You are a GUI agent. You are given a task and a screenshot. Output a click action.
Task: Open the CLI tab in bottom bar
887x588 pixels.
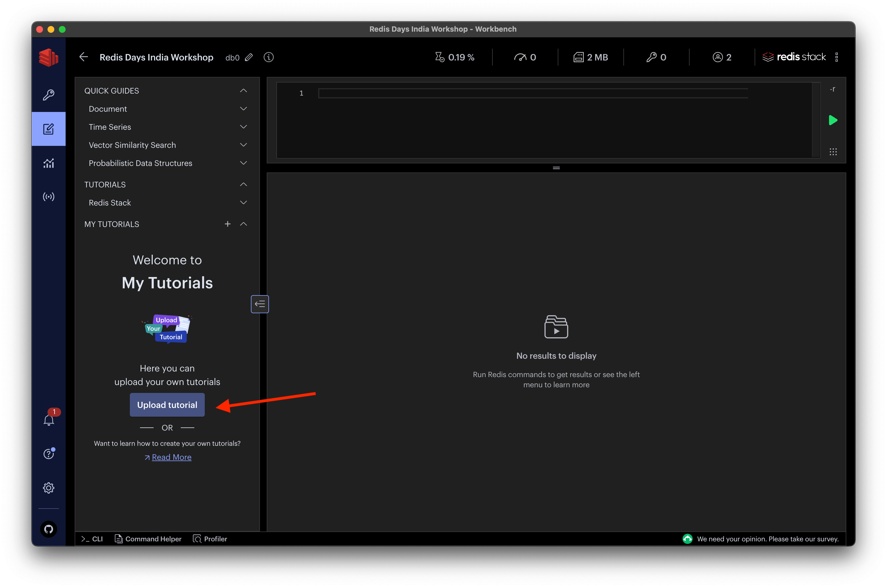click(92, 539)
